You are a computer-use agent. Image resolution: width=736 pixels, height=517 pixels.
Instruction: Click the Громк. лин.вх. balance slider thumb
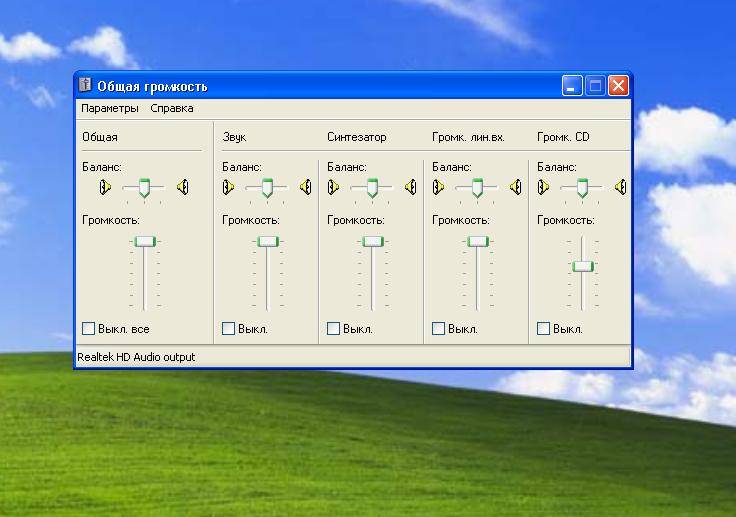(x=477, y=188)
